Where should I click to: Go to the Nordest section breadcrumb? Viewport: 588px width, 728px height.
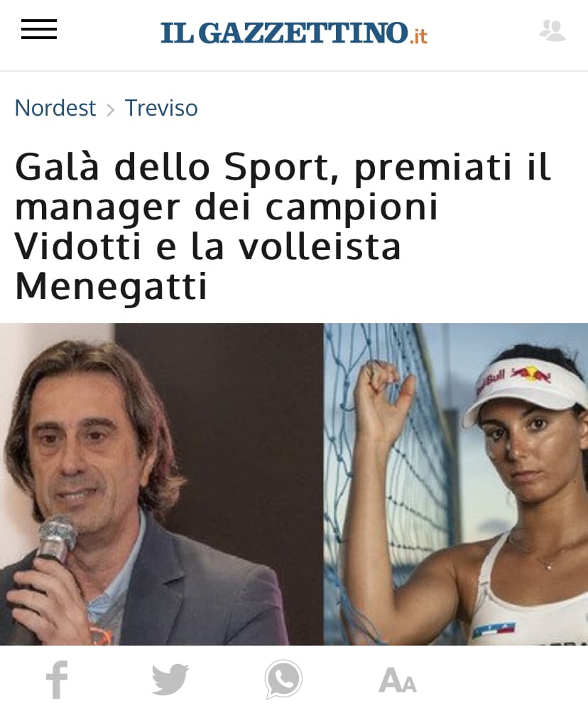point(55,108)
